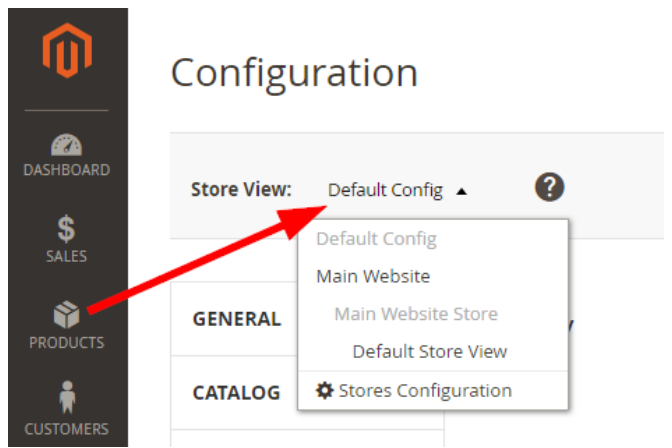The image size is (672, 448).
Task: Open the Default Config store view switcher
Action: (385, 190)
